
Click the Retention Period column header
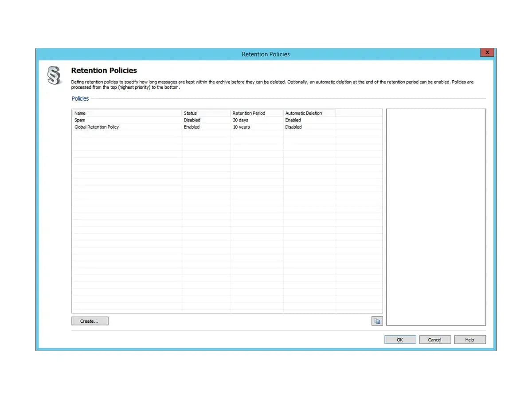click(x=257, y=113)
